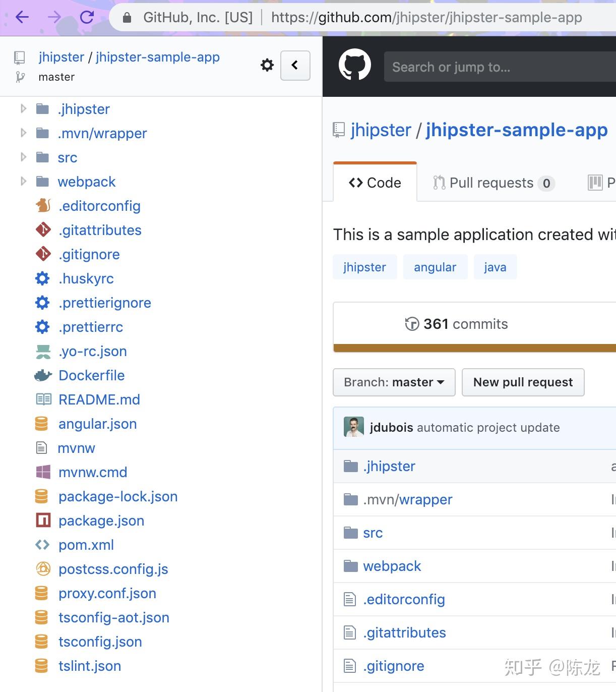Click the browser back arrow
This screenshot has width=616, height=692.
click(x=22, y=17)
